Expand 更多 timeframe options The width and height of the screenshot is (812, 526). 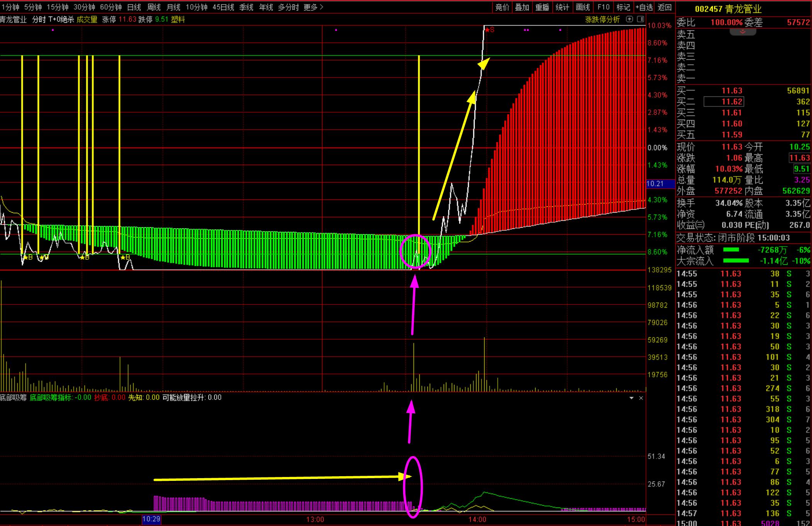[313, 7]
